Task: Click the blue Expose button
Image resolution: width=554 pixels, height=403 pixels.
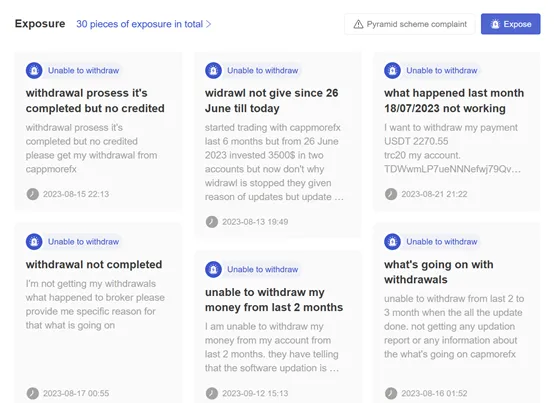Action: click(x=510, y=24)
